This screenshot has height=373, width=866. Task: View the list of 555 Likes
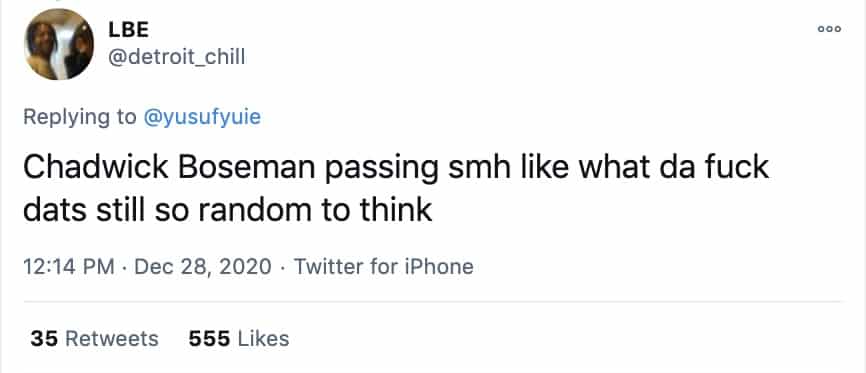pyautogui.click(x=239, y=338)
